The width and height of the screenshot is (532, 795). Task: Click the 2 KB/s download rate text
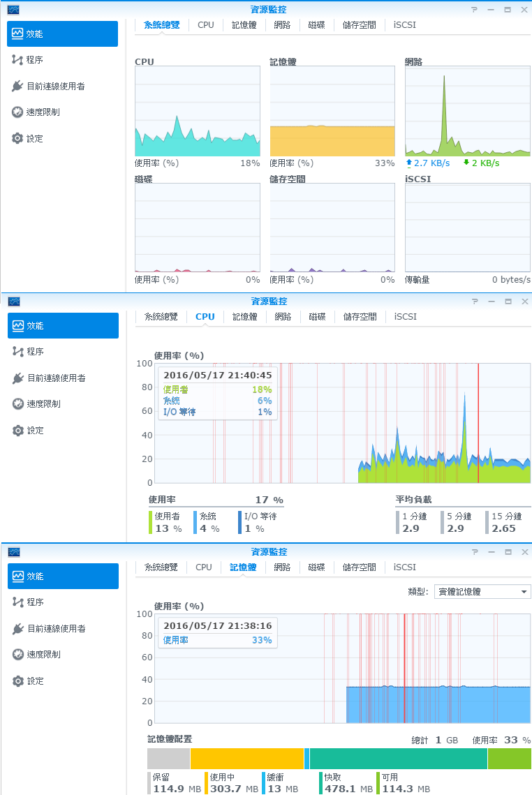(x=485, y=163)
